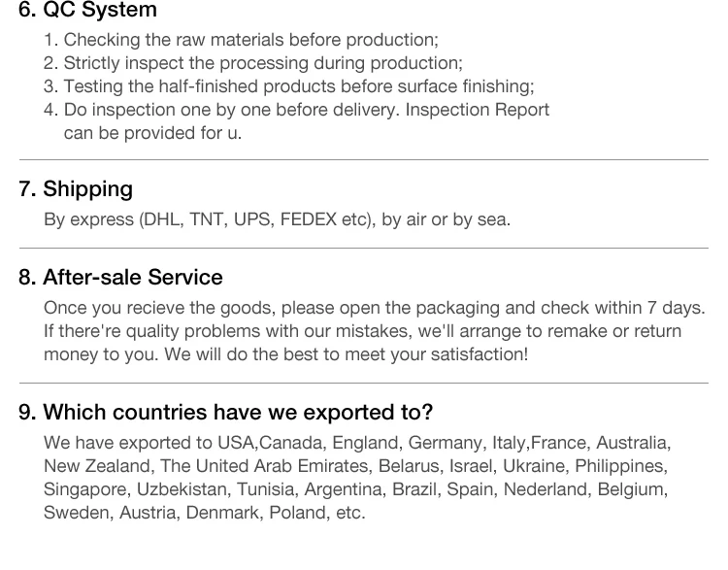
Task: Click the "We have exported to USA,Canada" line
Action: [x=356, y=443]
